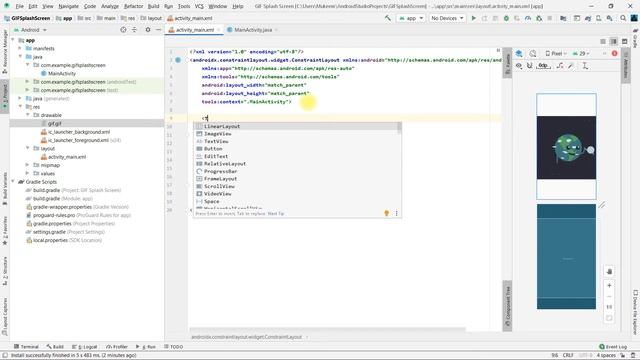The height and width of the screenshot is (360, 640).
Task: Click the blueprint layout preview
Action: [x=566, y=256]
